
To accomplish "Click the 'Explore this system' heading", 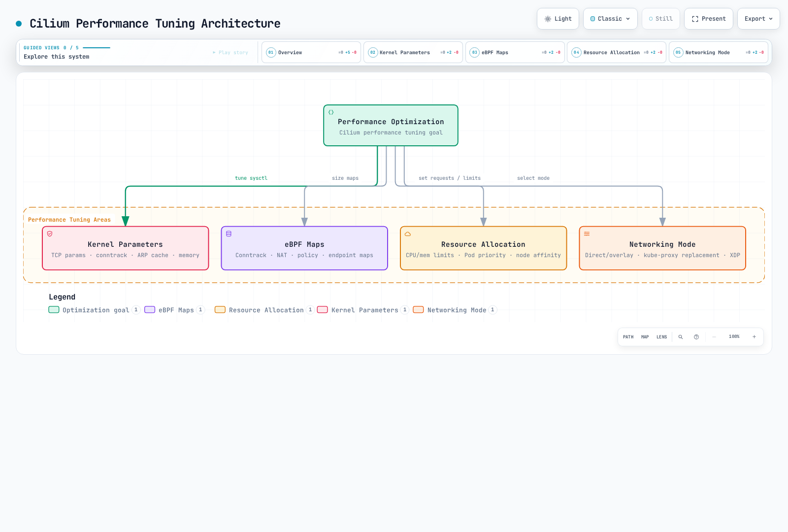I will 57,57.
